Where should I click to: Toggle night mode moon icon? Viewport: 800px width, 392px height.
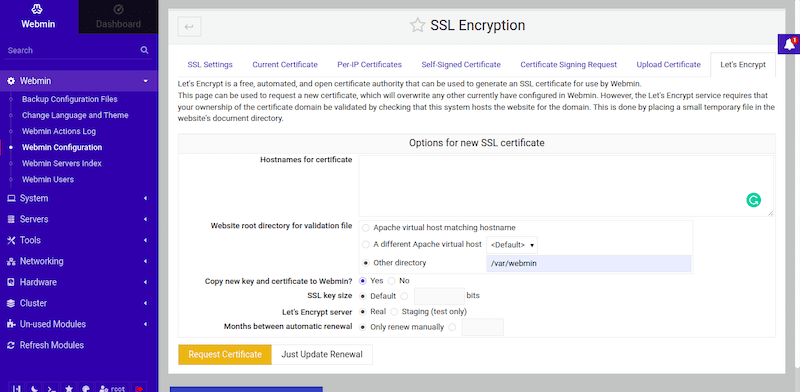(33, 388)
